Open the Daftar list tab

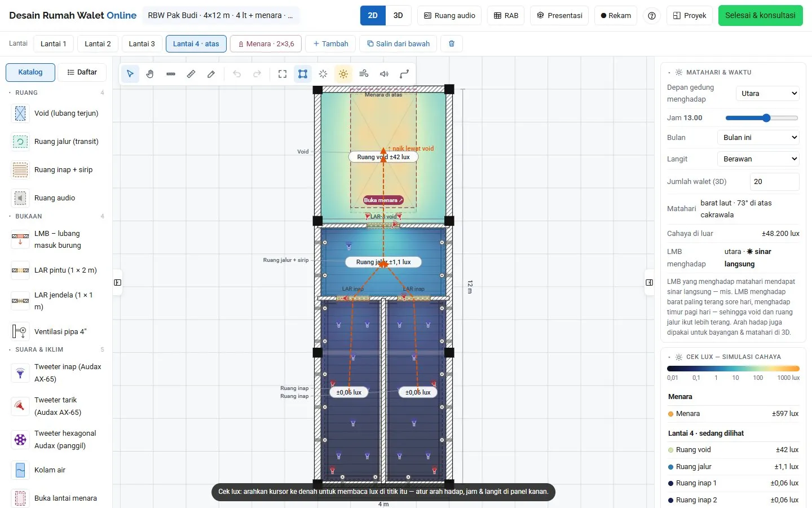coord(82,72)
